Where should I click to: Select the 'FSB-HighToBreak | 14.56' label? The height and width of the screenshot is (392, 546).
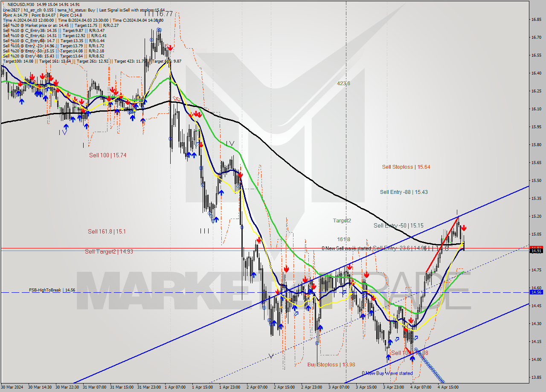[52, 290]
